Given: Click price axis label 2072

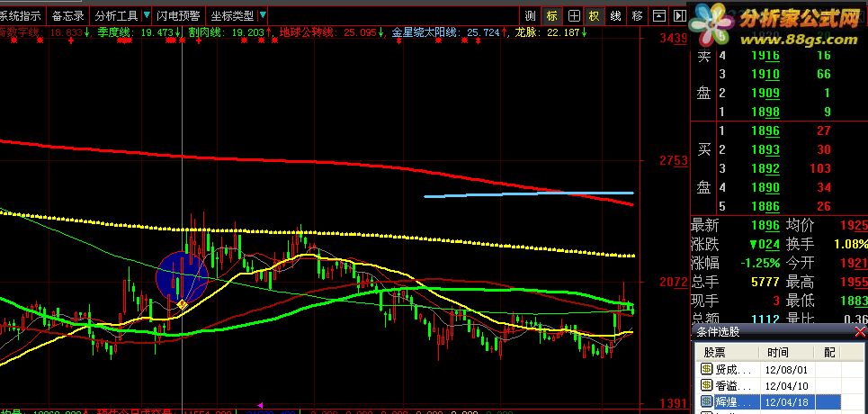Looking at the screenshot, I should (673, 282).
